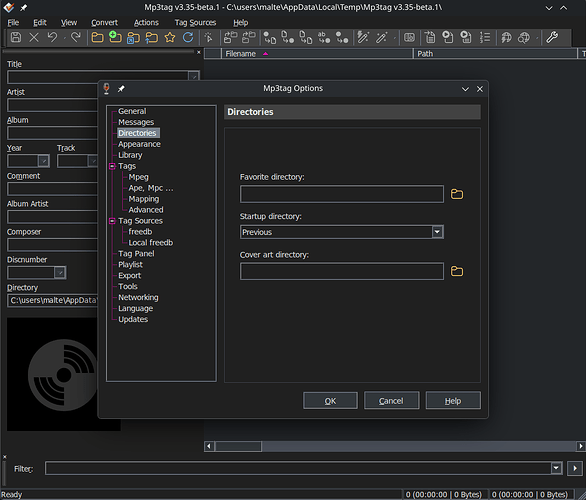Select Mpeg under Tags
The width and height of the screenshot is (586, 500).
pos(138,177)
